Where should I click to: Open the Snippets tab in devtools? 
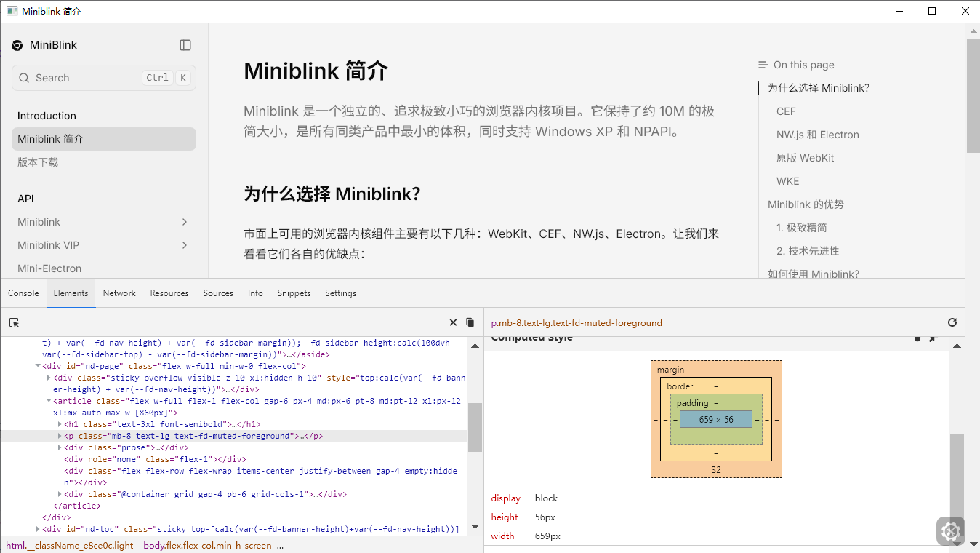tap(294, 293)
